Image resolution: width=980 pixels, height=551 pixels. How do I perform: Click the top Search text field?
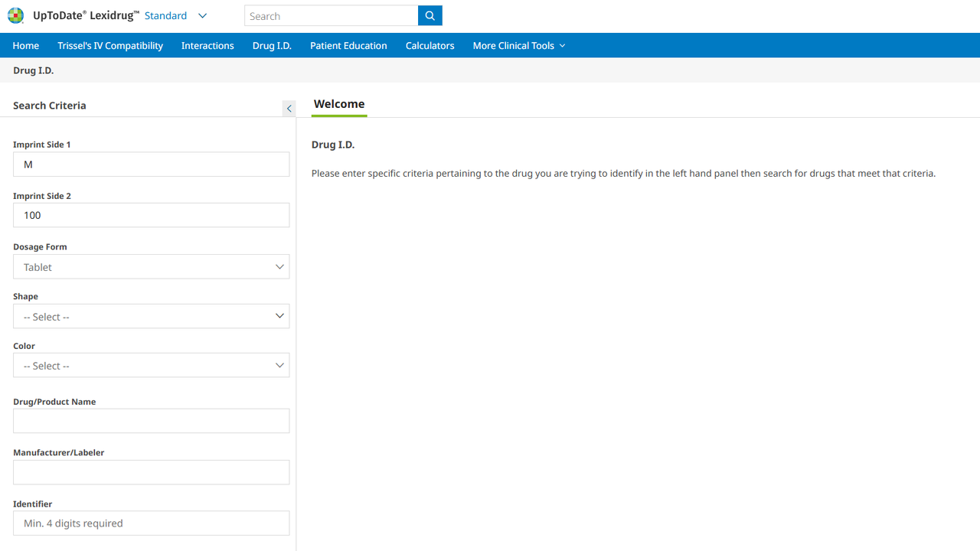331,16
